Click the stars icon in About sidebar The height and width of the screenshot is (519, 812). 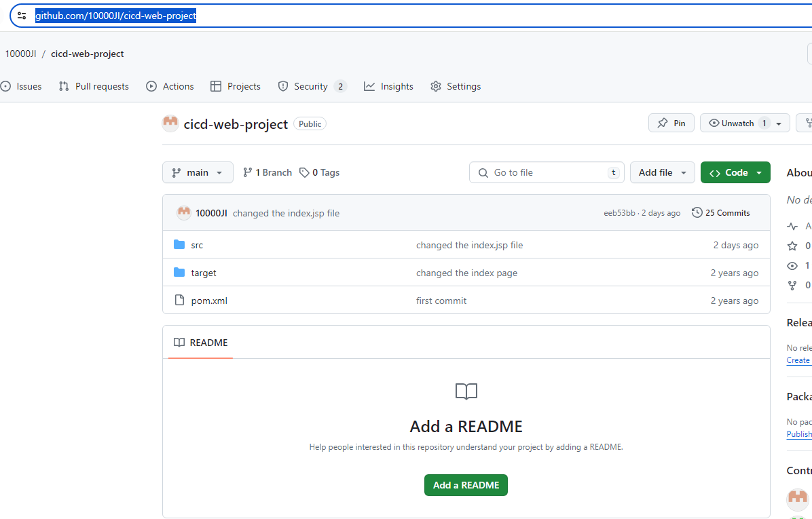792,246
